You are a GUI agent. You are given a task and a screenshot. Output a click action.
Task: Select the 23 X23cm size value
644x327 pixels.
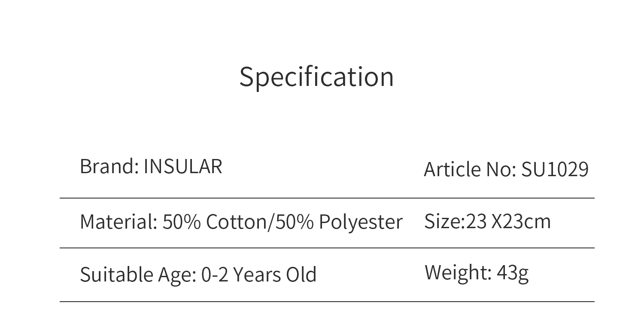pos(508,222)
